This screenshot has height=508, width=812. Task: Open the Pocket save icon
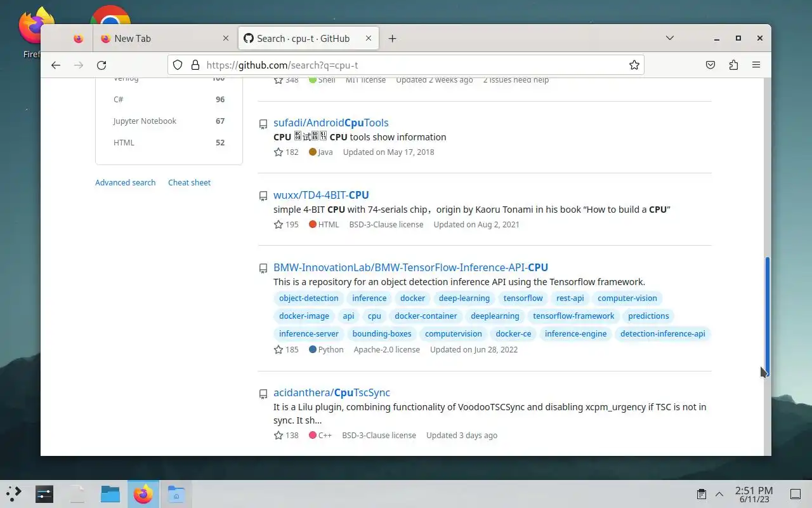710,65
